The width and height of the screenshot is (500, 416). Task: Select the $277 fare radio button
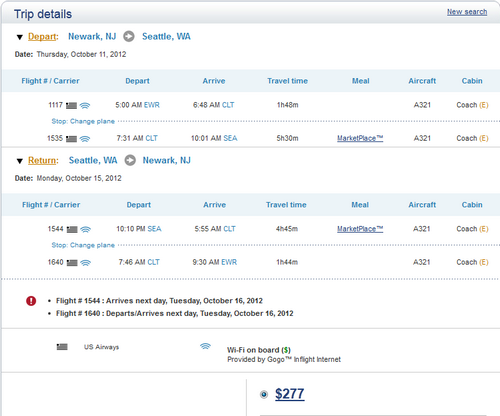click(x=264, y=395)
